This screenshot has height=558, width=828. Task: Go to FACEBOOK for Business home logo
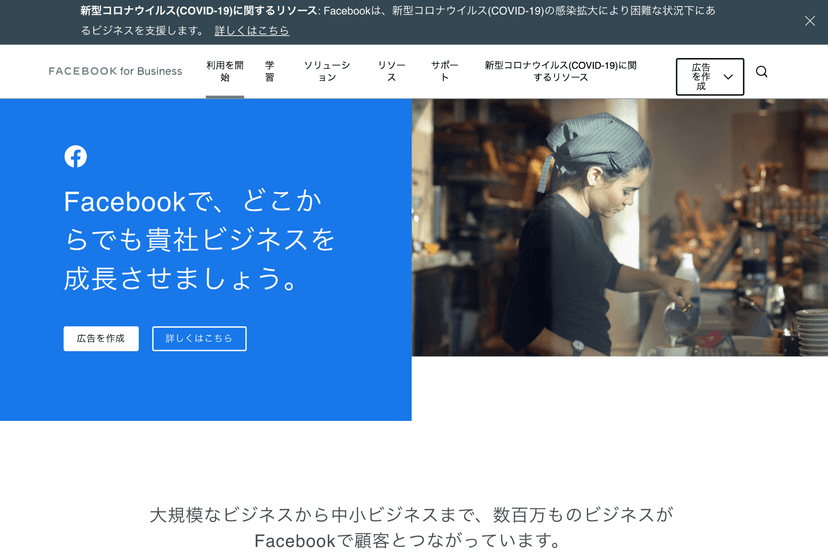[115, 71]
